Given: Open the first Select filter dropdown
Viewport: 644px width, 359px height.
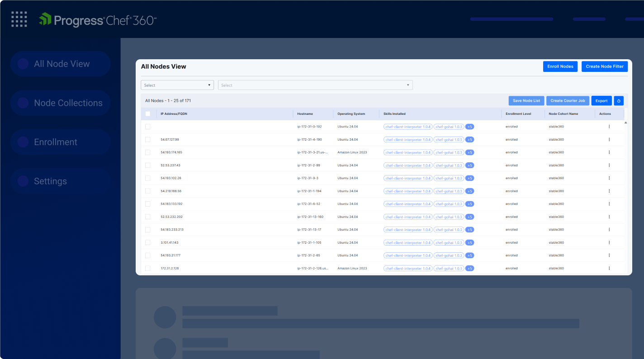Looking at the screenshot, I should click(177, 85).
